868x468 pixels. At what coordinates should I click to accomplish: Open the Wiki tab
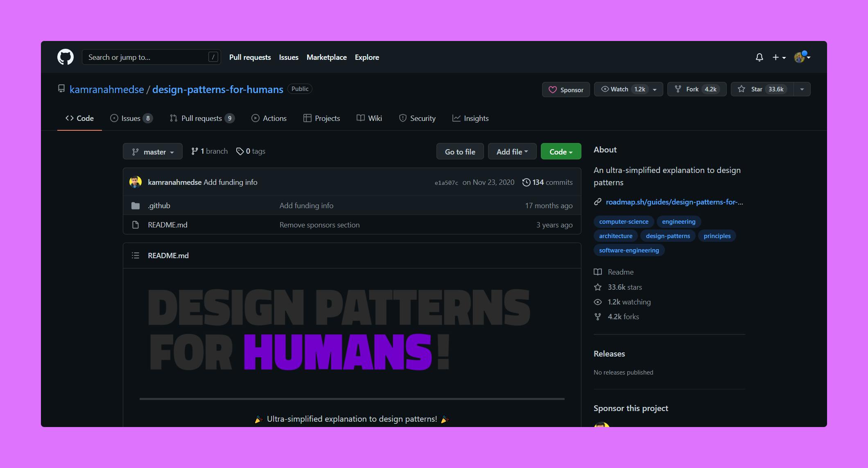click(x=369, y=118)
